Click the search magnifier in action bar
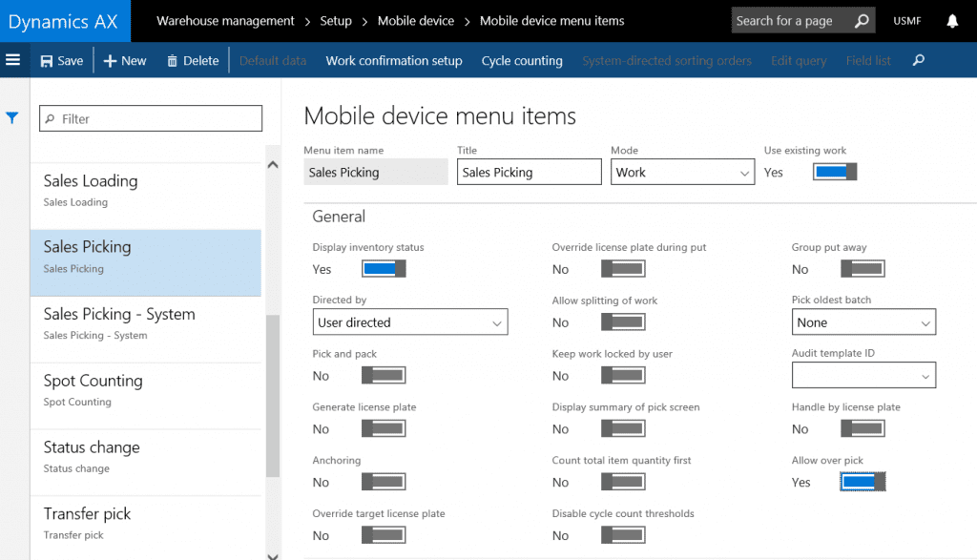 coord(919,61)
